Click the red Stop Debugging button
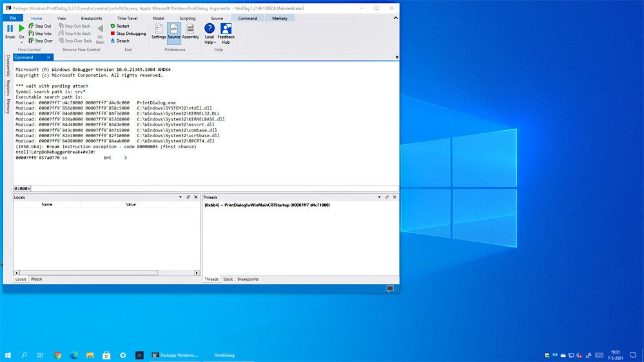The height and width of the screenshot is (362, 644). (128, 33)
